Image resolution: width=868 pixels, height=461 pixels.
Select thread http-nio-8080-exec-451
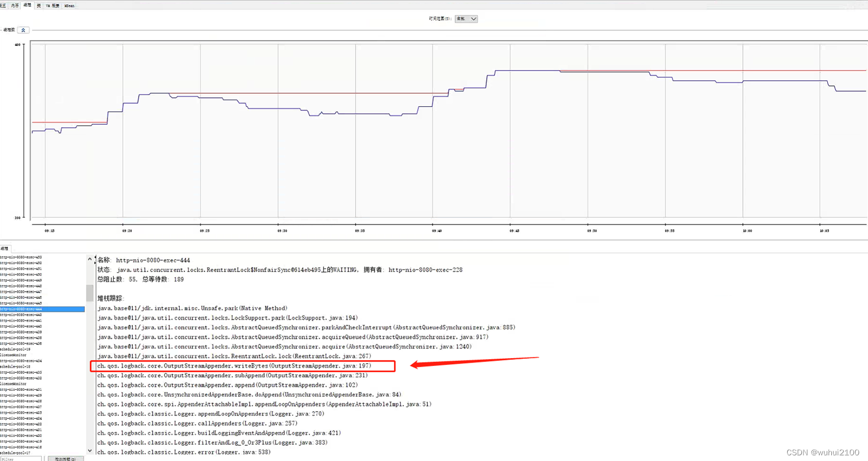click(21, 269)
